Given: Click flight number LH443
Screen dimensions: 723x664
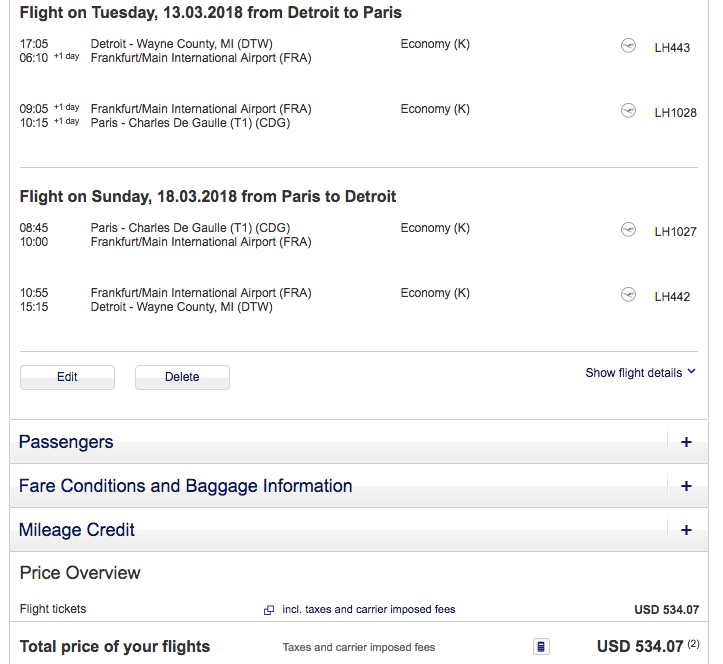Looking at the screenshot, I should [672, 48].
